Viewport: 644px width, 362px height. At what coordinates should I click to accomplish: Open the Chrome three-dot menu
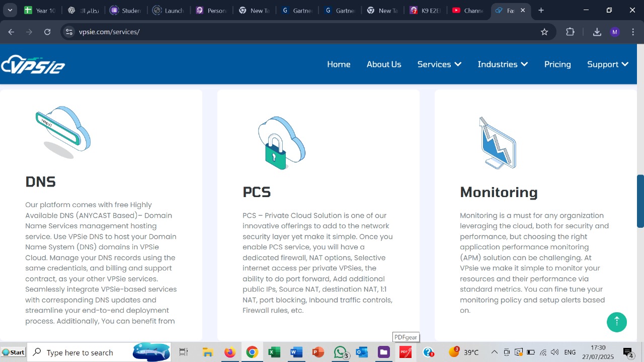[633, 32]
